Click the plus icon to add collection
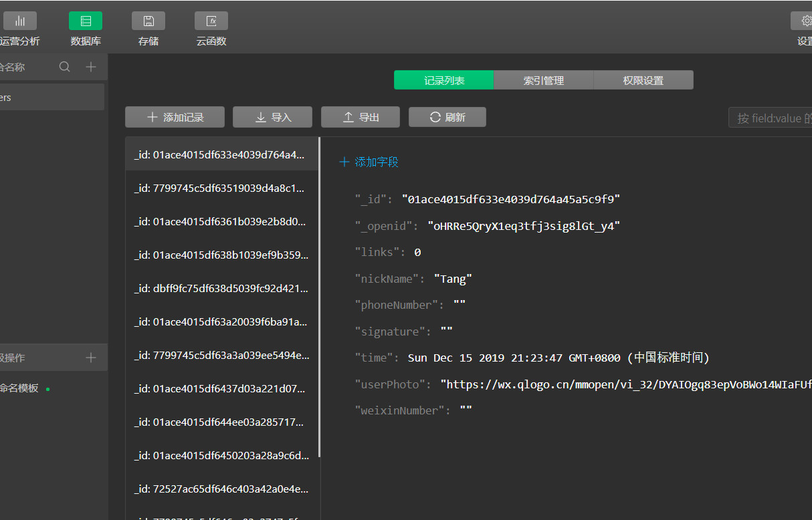This screenshot has width=812, height=520. pos(91,67)
